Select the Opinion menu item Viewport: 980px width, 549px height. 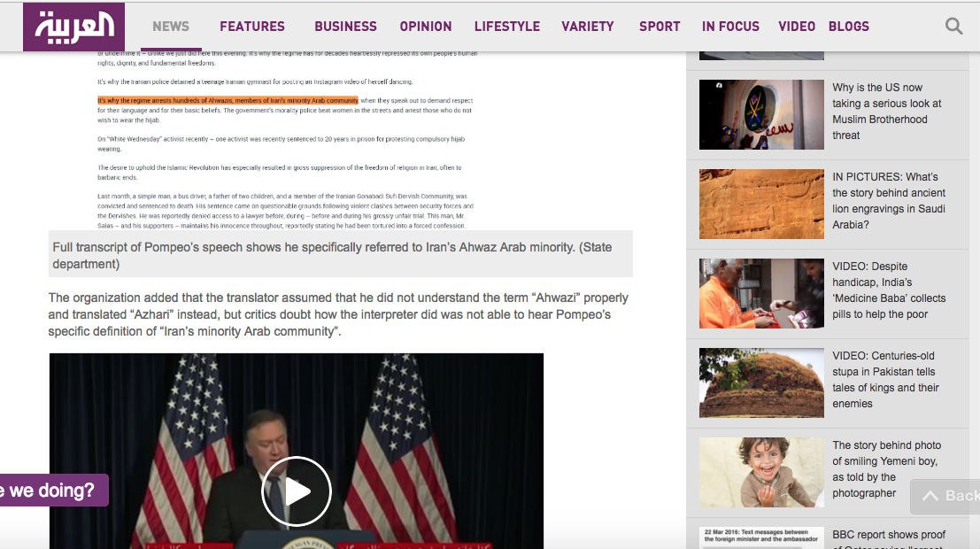[425, 27]
